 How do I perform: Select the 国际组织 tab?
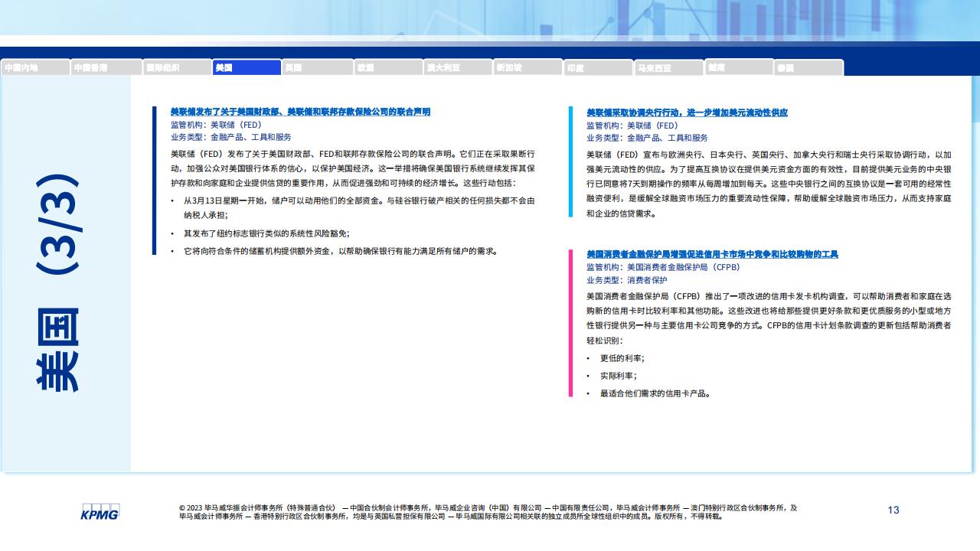(177, 67)
